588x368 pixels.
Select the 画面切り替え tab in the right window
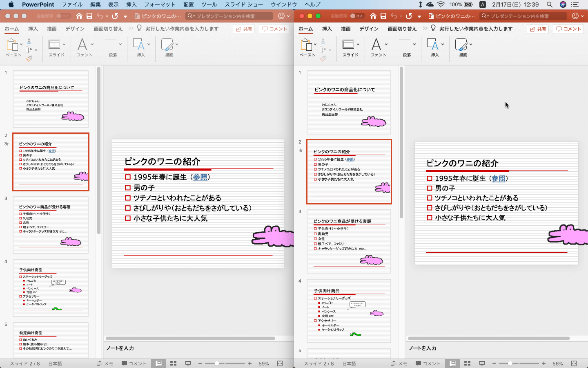[x=402, y=29]
